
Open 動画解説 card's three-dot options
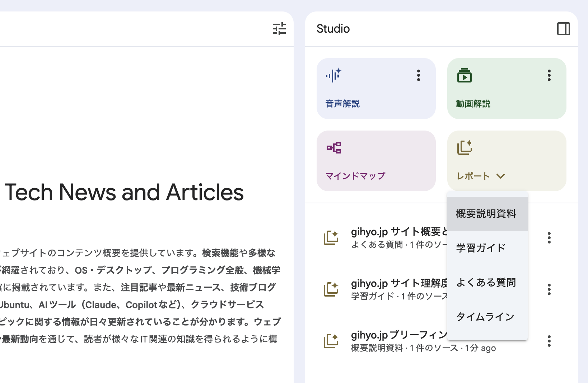(x=549, y=76)
